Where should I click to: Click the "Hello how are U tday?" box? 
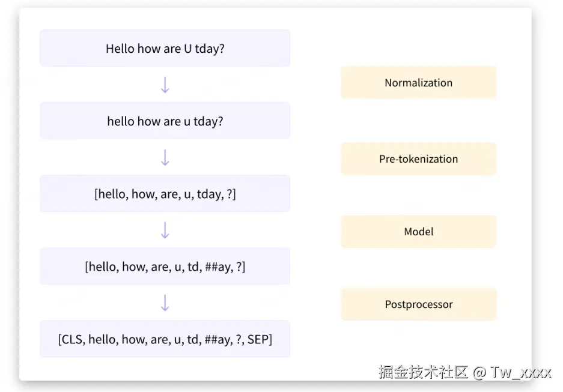point(165,49)
